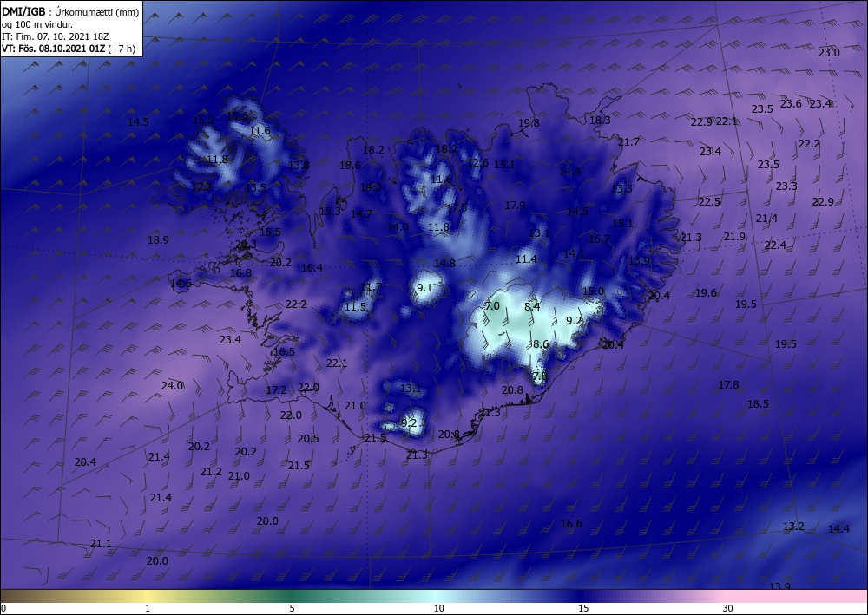Screen dimensions: 868x615
Task: Click the 10 label on the color scale
Action: [x=438, y=609]
